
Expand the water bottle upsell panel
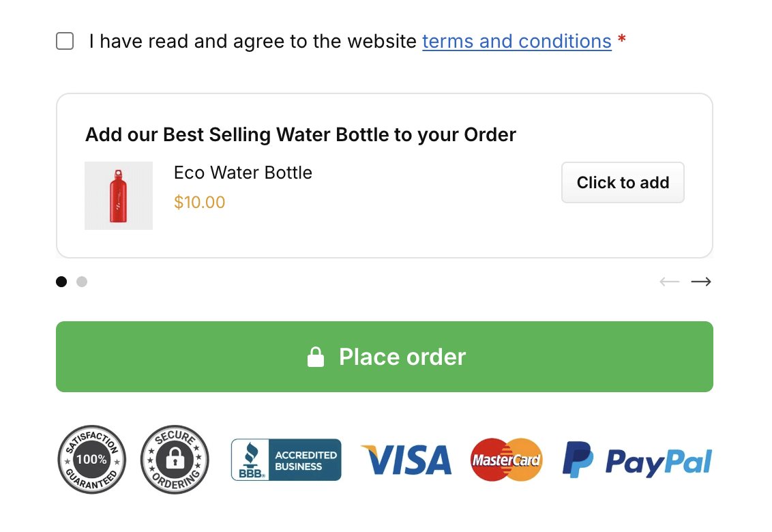300,134
